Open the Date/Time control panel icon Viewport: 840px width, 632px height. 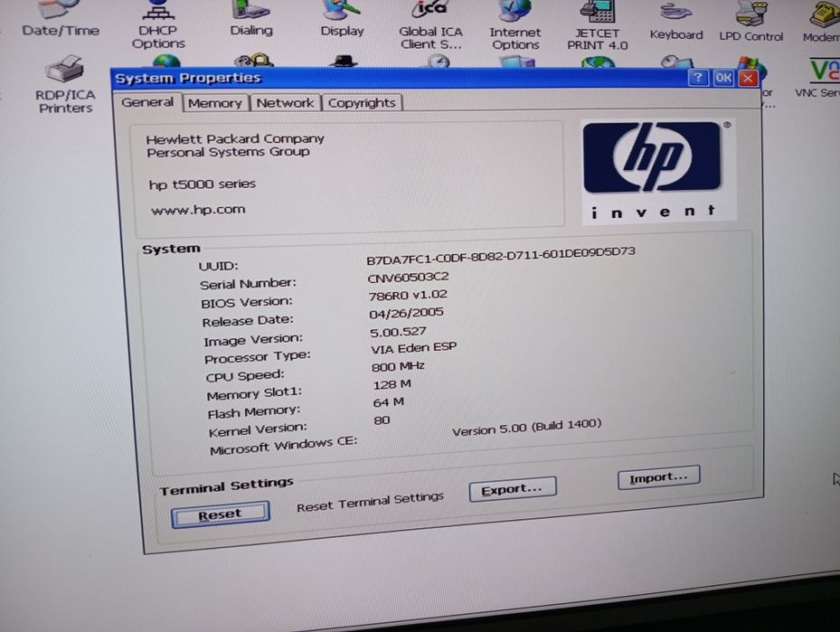(x=60, y=19)
